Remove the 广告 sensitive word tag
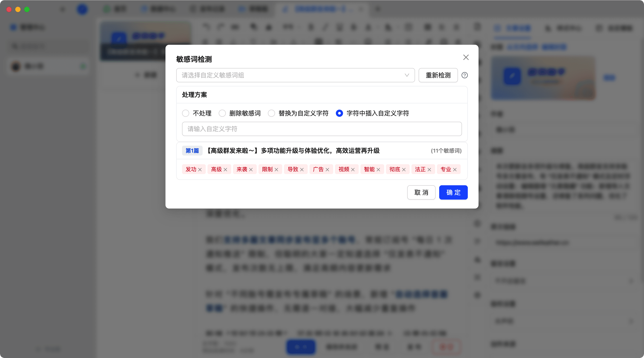The image size is (644, 358). coord(328,170)
